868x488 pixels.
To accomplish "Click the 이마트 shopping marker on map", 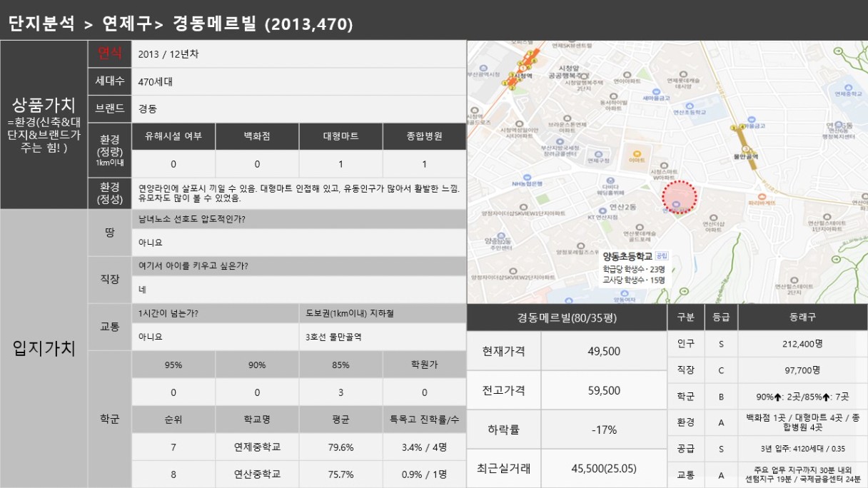I will [x=635, y=154].
